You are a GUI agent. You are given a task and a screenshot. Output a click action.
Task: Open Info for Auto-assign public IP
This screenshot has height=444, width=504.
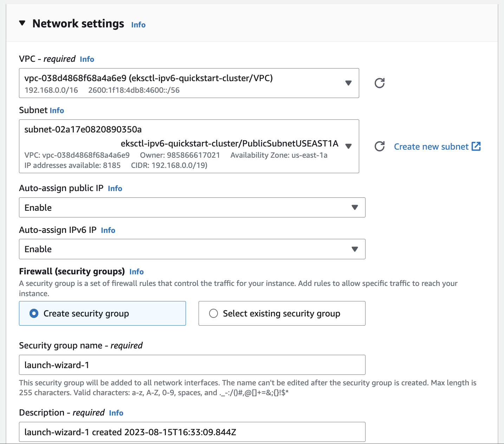click(115, 188)
